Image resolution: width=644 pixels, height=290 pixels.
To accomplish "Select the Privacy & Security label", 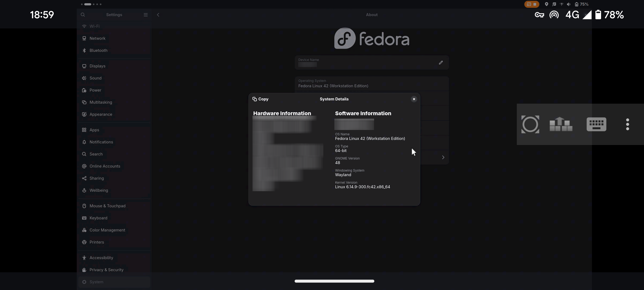I will pyautogui.click(x=107, y=270).
